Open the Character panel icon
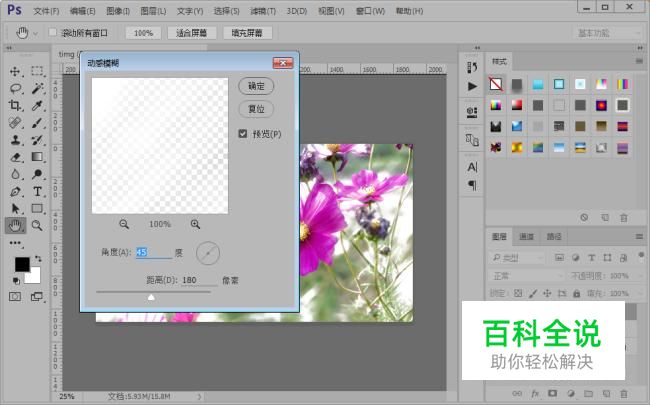Viewport: 650px width, 405px height. pyautogui.click(x=472, y=167)
